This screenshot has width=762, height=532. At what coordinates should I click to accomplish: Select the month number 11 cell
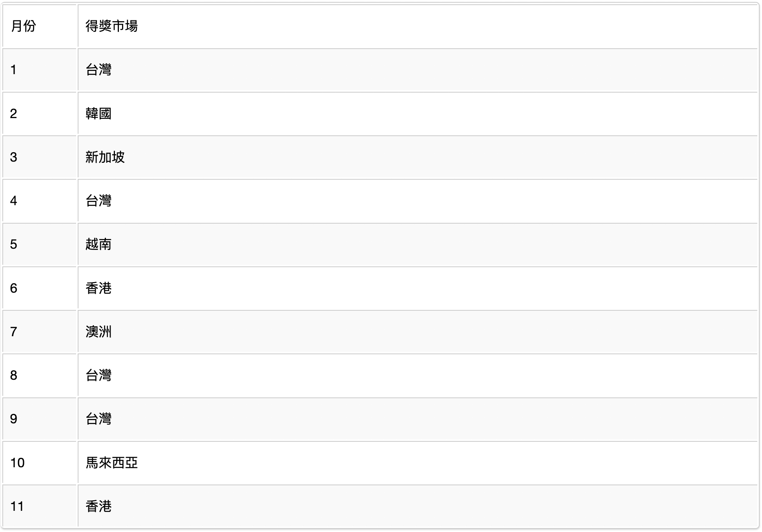[17, 506]
